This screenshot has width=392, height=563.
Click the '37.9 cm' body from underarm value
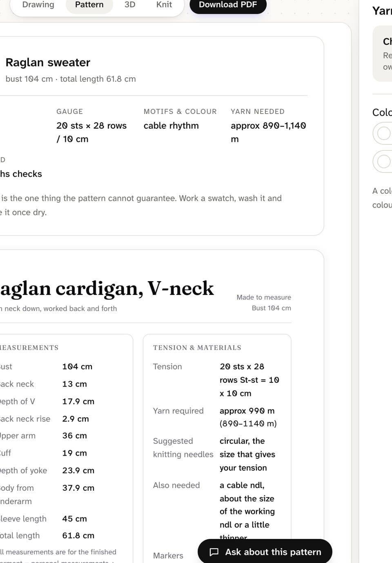tap(78, 488)
